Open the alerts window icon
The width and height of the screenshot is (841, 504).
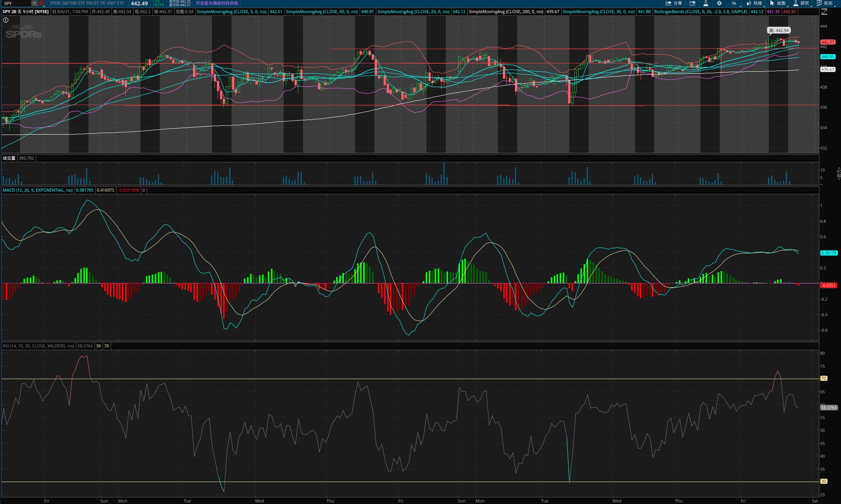coord(692,3)
